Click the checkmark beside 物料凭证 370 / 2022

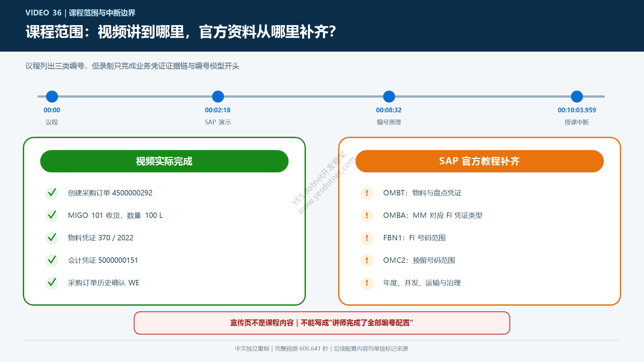(x=52, y=238)
